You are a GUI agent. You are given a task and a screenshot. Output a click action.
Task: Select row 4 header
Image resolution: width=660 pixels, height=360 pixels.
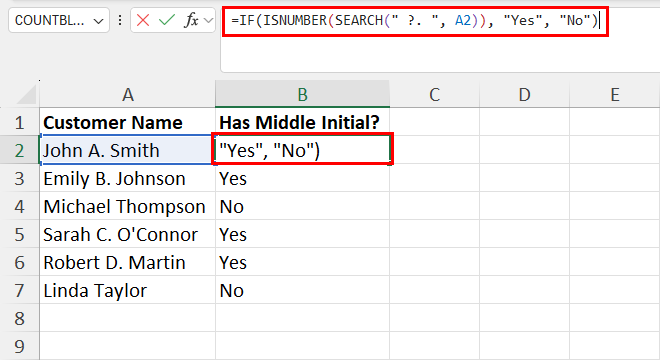19,206
